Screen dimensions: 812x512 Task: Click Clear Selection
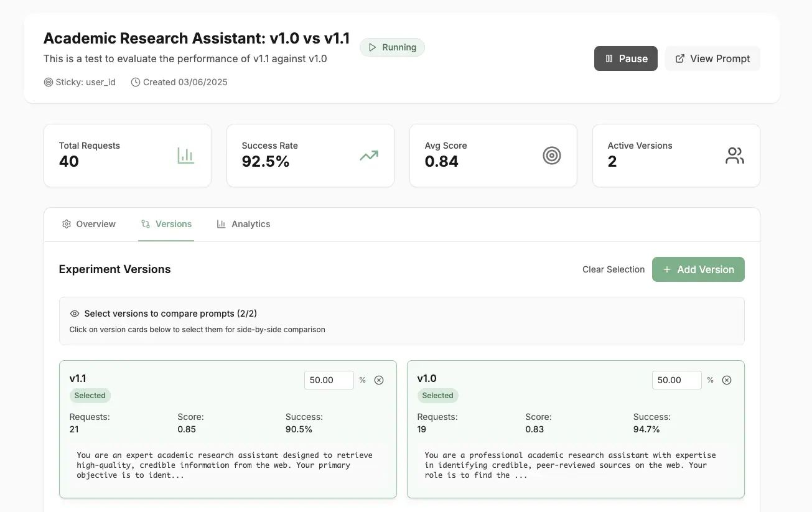tap(614, 269)
